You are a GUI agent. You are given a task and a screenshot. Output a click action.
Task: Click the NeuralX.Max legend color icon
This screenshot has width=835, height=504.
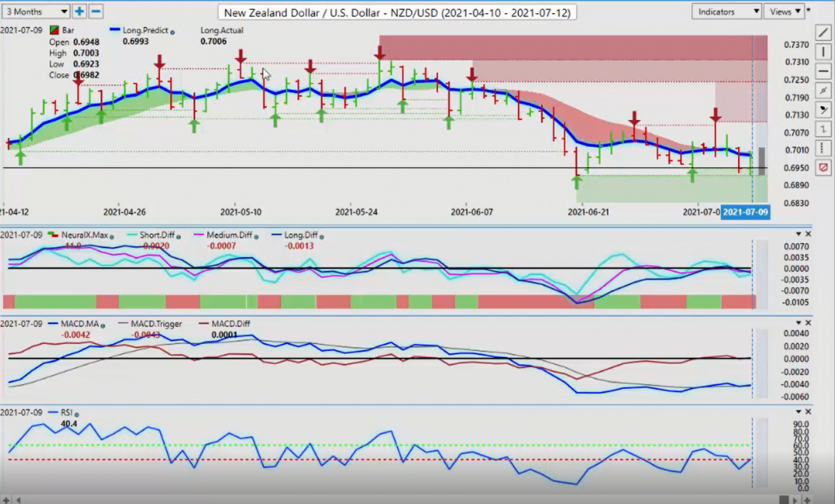(x=53, y=235)
